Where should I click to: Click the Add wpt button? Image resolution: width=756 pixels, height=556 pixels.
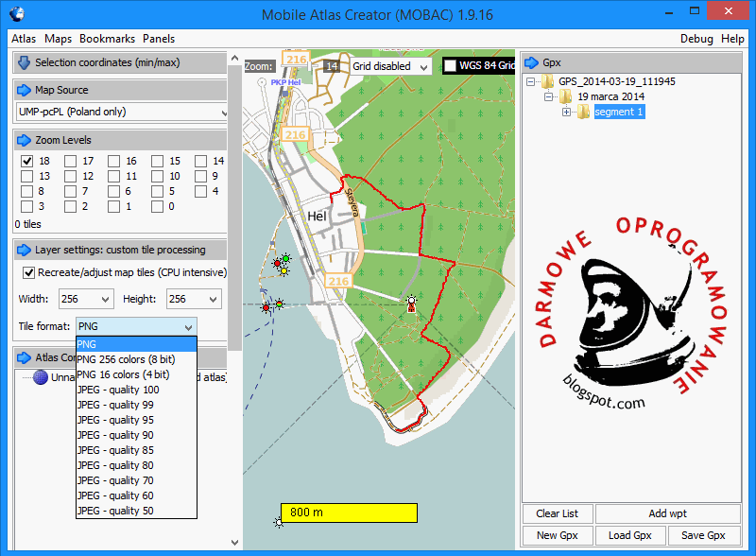pos(668,513)
